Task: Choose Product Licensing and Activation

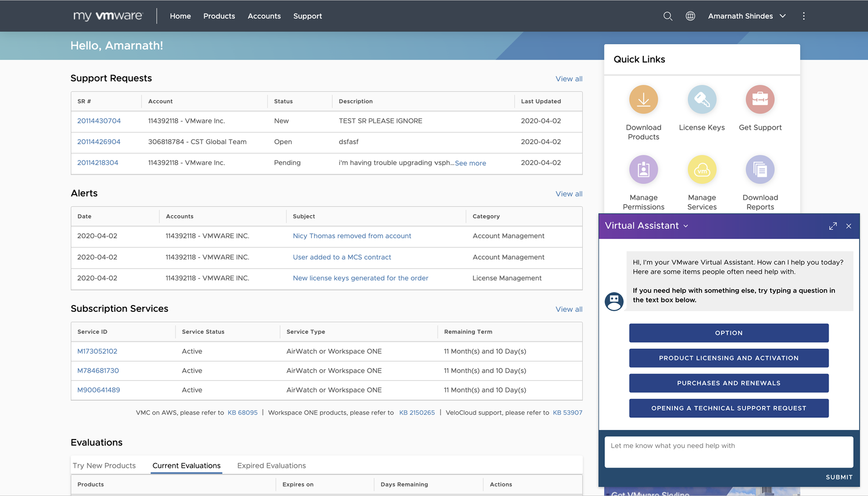Action: pos(729,358)
